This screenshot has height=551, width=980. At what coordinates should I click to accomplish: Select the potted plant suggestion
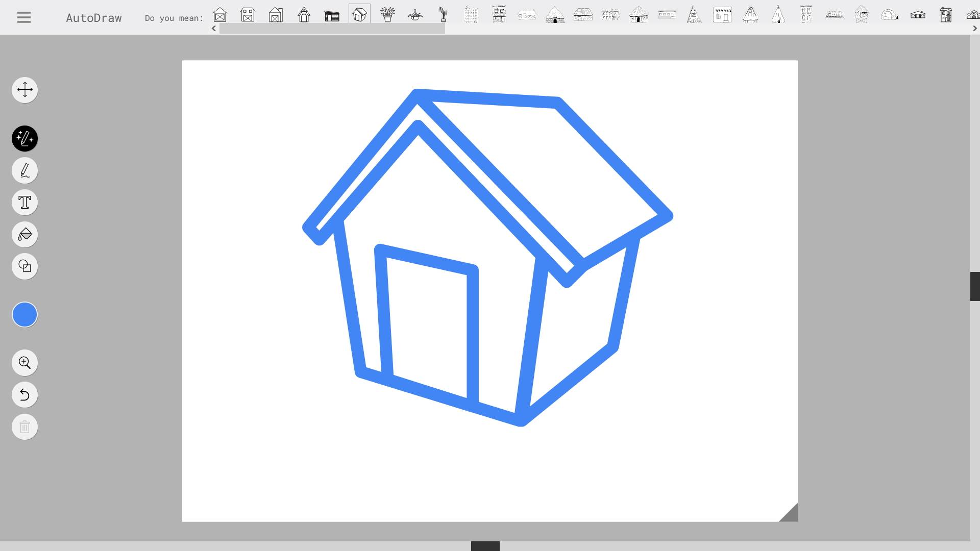point(388,15)
